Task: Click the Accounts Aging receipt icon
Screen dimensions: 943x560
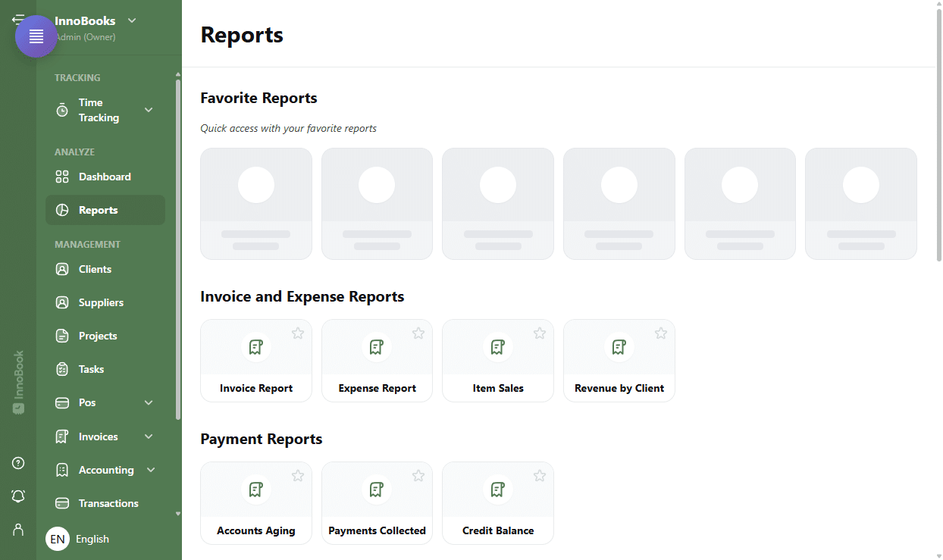Action: (x=256, y=490)
